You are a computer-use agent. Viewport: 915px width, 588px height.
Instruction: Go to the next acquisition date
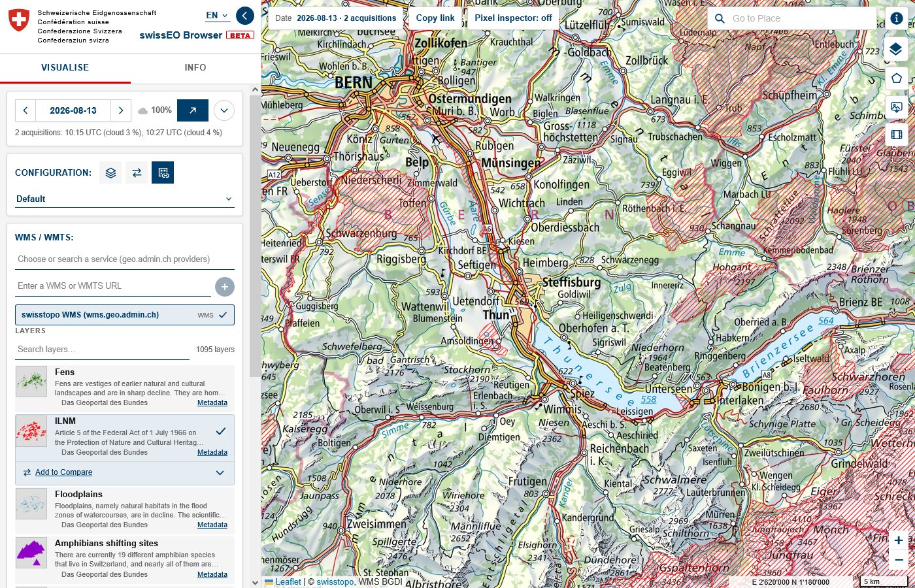[120, 110]
